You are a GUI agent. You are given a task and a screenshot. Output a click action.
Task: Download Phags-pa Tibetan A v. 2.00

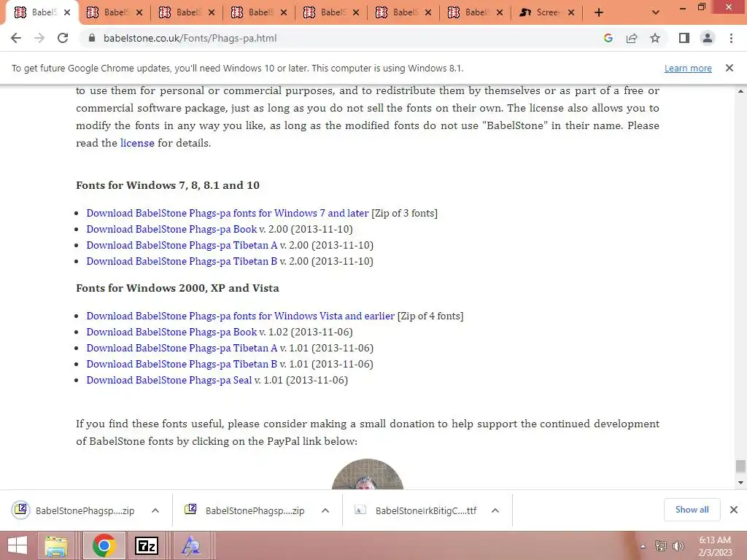point(182,245)
